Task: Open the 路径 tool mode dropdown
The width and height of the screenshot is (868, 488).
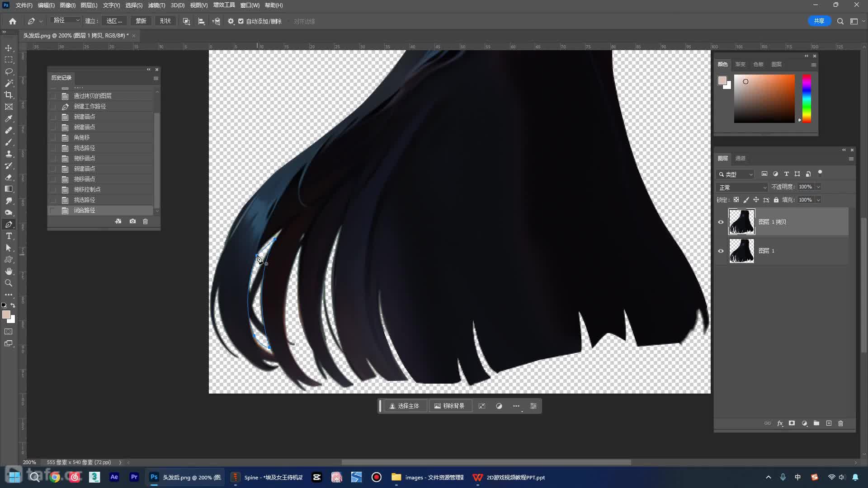Action: [x=66, y=21]
